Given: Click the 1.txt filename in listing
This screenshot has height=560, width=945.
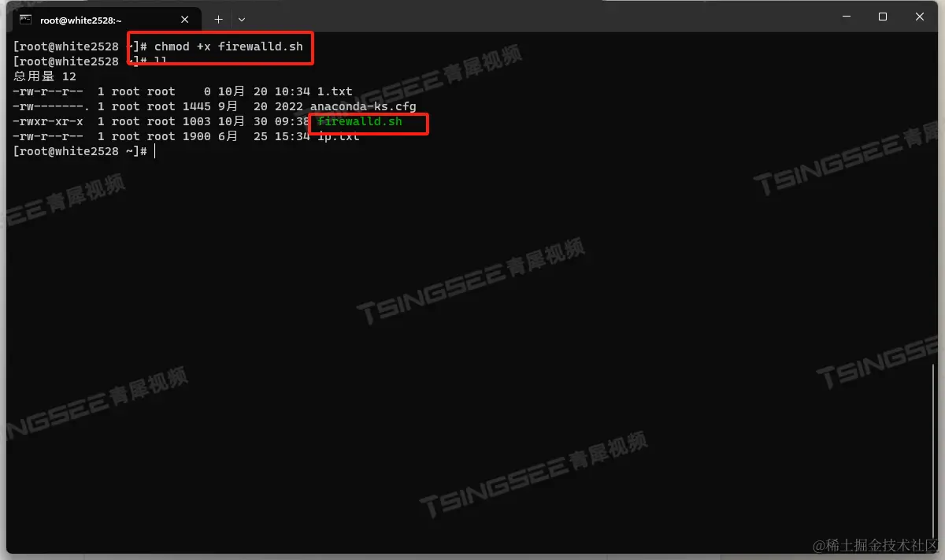Looking at the screenshot, I should (335, 91).
